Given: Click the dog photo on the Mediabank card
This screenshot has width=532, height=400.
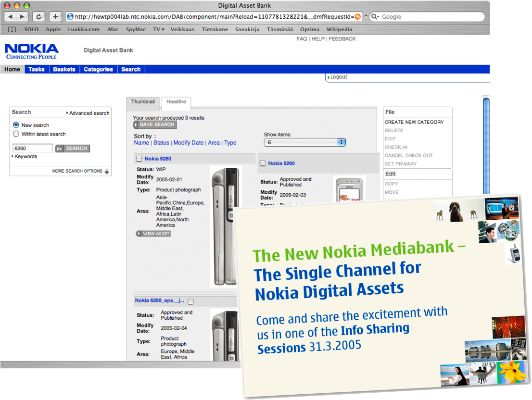Looking at the screenshot, I should pyautogui.click(x=456, y=212).
